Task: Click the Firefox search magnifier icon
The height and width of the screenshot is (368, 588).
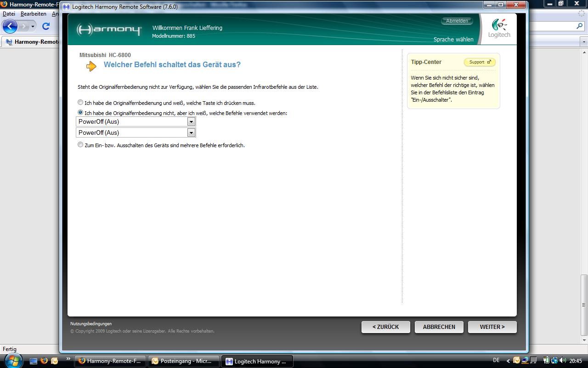Action: 579,26
